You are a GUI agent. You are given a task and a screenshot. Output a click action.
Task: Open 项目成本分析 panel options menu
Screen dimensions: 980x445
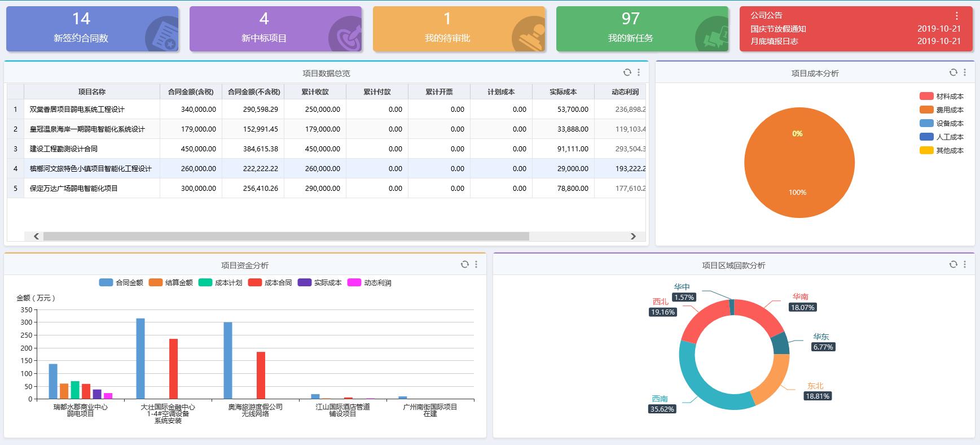tap(965, 72)
